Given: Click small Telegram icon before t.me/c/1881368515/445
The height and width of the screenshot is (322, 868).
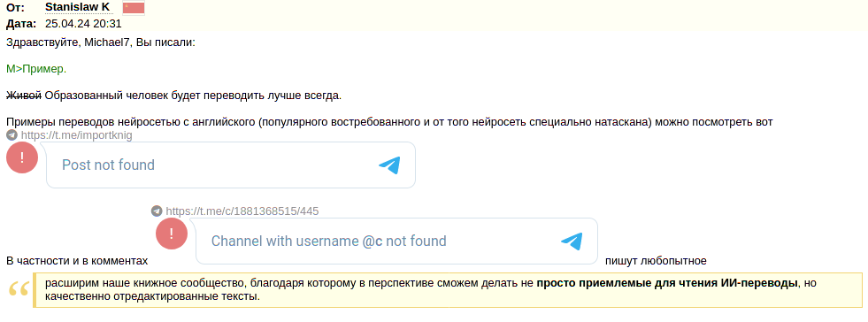Looking at the screenshot, I should point(157,211).
